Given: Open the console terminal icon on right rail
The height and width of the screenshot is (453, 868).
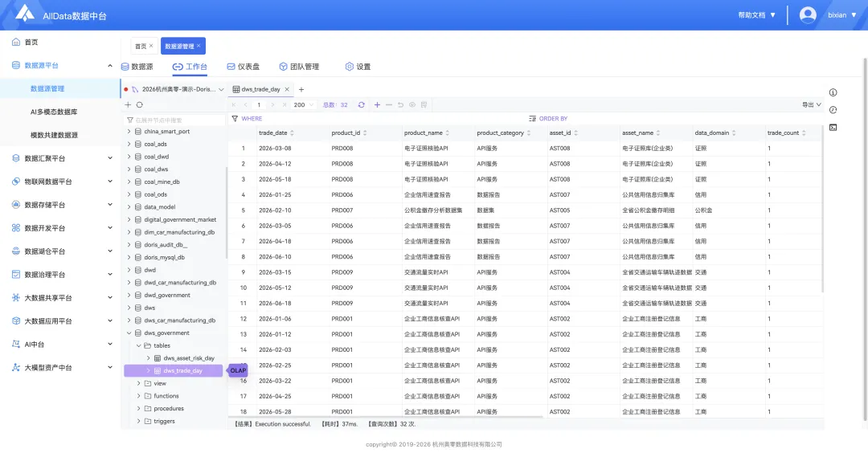Looking at the screenshot, I should pos(833,128).
